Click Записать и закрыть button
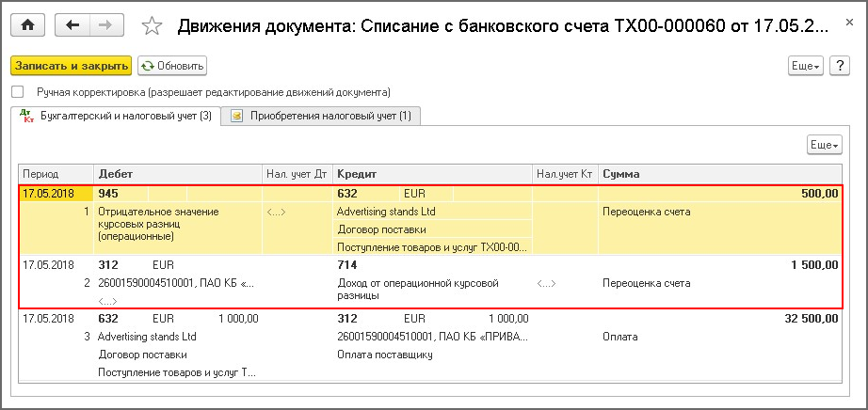The image size is (868, 410). 71,66
